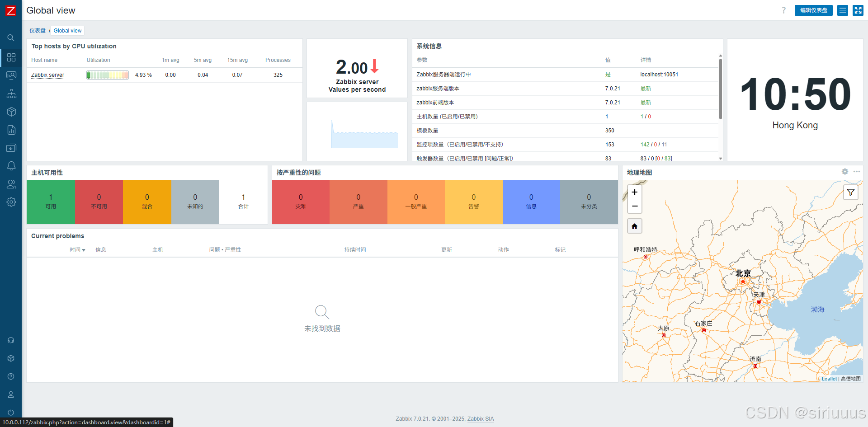Click the 一般严重 severity tile
This screenshot has height=427, width=868.
coord(416,202)
